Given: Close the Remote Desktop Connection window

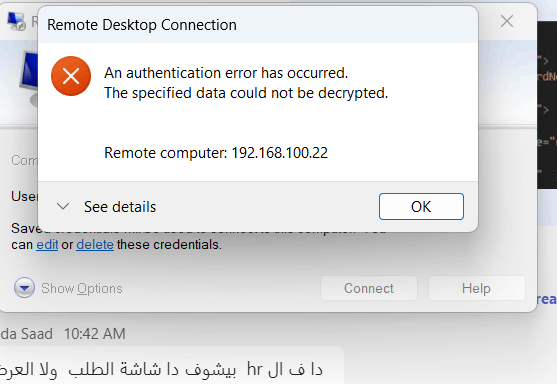Looking at the screenshot, I should (507, 21).
